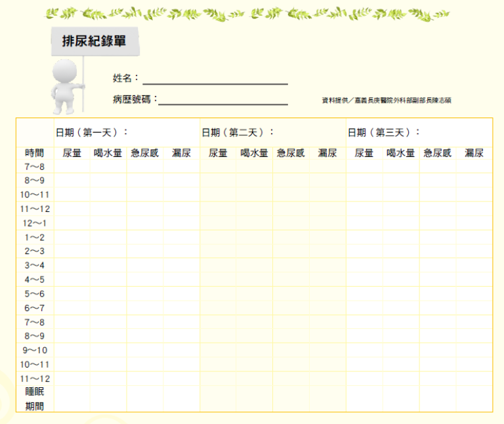Select the 睡眠期間 row label

pos(35,399)
